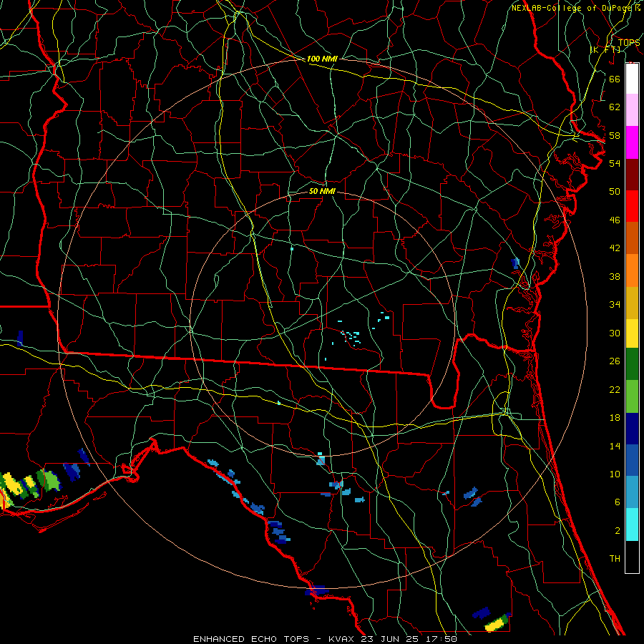Screen dimensions: 644x644
Task: Select the 50 legend value
Action: pos(615,191)
